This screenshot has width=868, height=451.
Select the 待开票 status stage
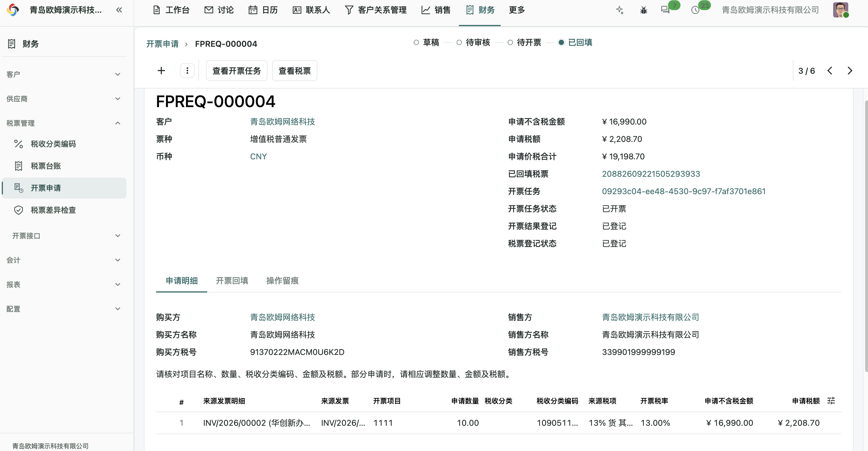click(x=524, y=42)
